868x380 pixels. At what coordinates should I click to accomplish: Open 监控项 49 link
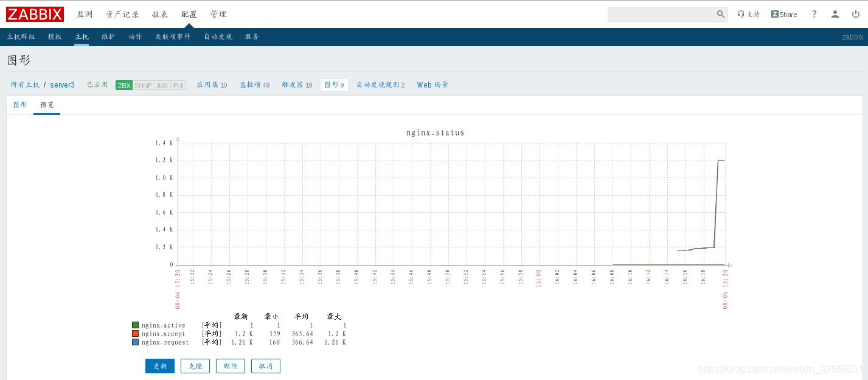(254, 85)
